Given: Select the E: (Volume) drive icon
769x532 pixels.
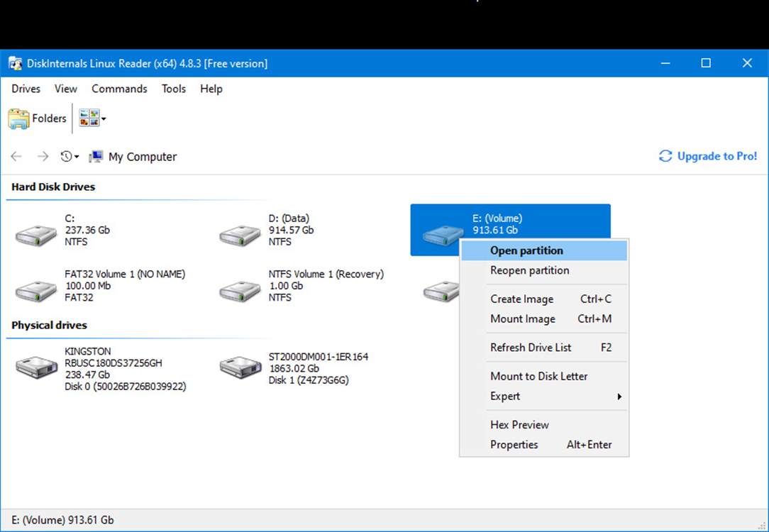Looking at the screenshot, I should pyautogui.click(x=443, y=235).
